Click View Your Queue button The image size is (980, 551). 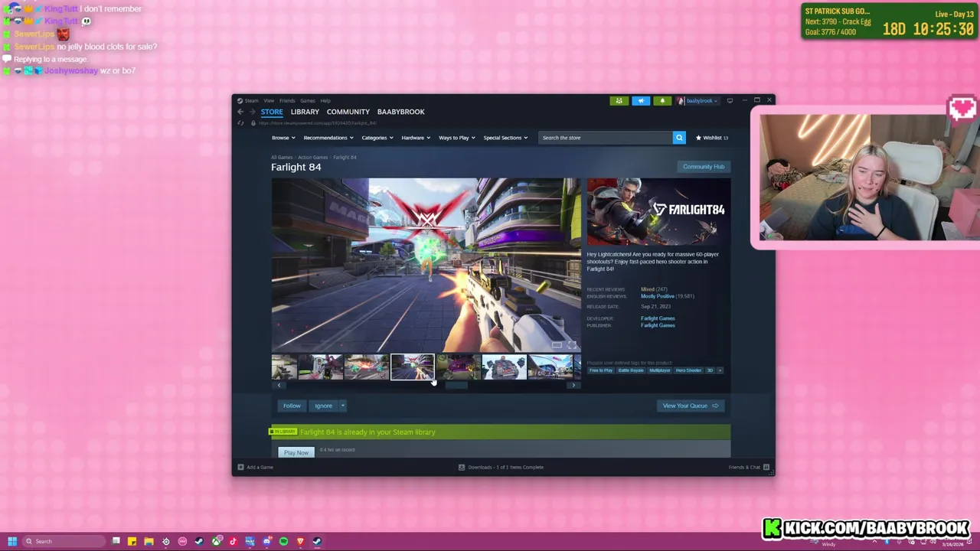click(x=691, y=406)
